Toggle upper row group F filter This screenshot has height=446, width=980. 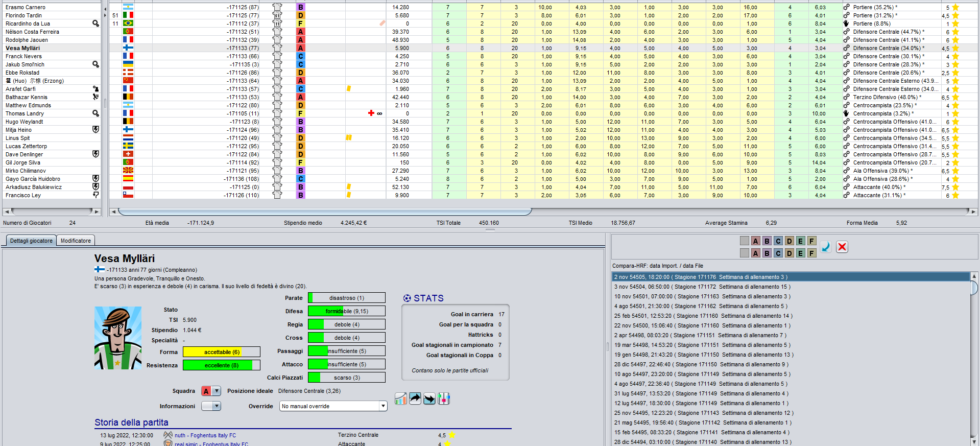click(812, 241)
